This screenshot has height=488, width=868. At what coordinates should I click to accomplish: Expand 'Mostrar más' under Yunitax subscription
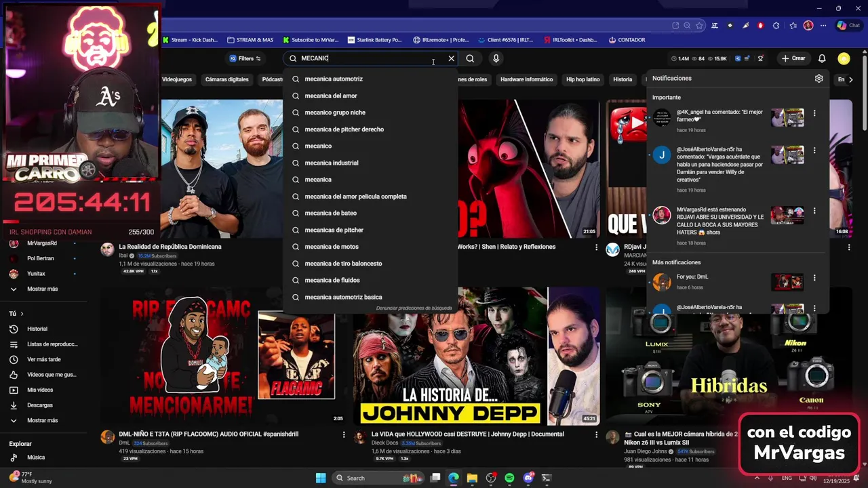[43, 289]
